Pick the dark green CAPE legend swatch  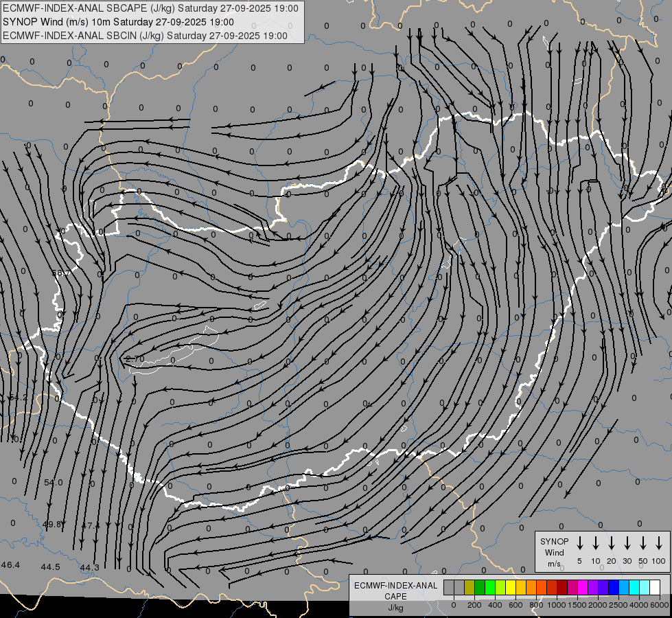click(x=480, y=587)
